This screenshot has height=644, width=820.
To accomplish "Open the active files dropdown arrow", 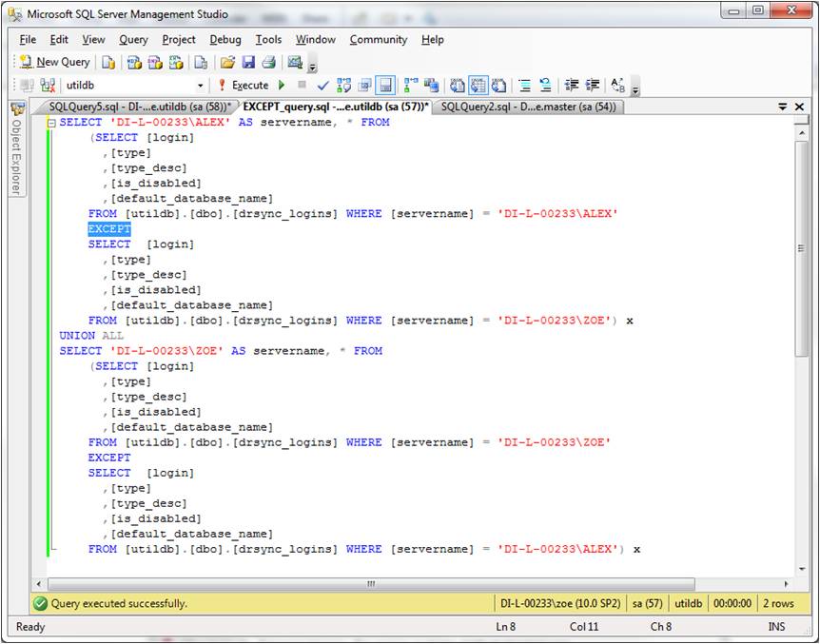I will [783, 107].
